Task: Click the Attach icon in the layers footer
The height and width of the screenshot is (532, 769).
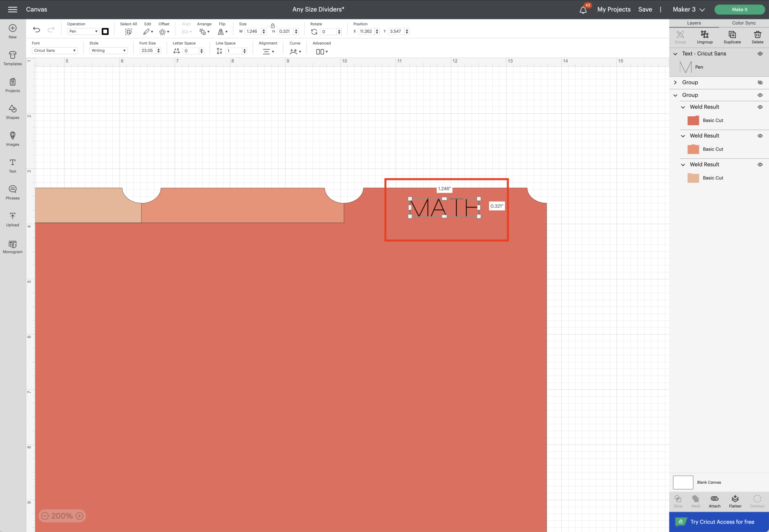Action: pyautogui.click(x=714, y=500)
